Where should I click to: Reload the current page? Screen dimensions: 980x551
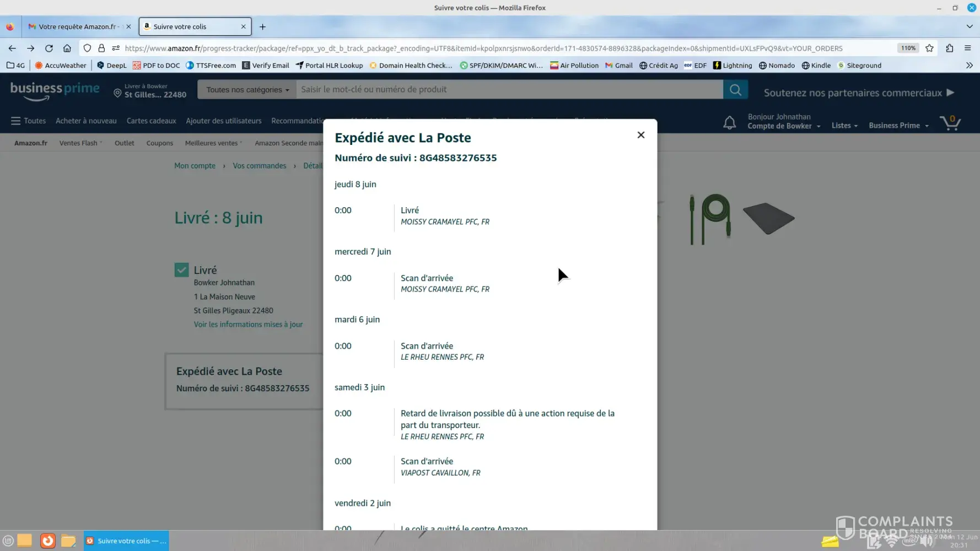[49, 48]
